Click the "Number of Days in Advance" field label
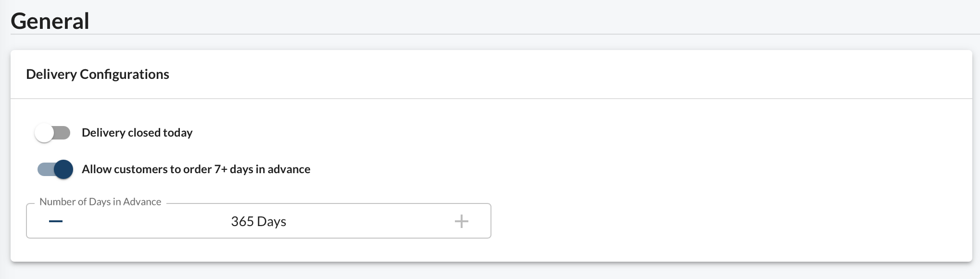 (x=100, y=202)
